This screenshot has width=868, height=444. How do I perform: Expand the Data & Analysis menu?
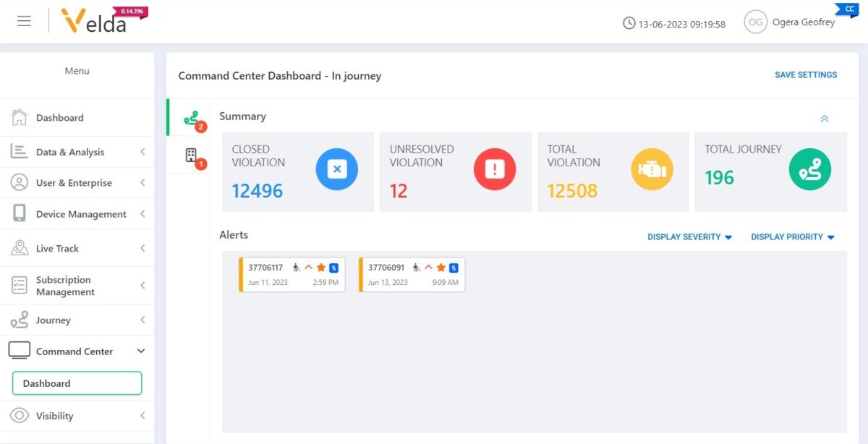(77, 152)
